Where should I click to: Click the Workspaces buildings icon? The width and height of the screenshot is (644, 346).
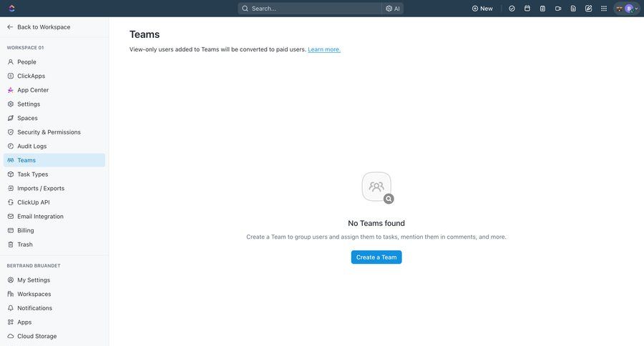click(11, 294)
